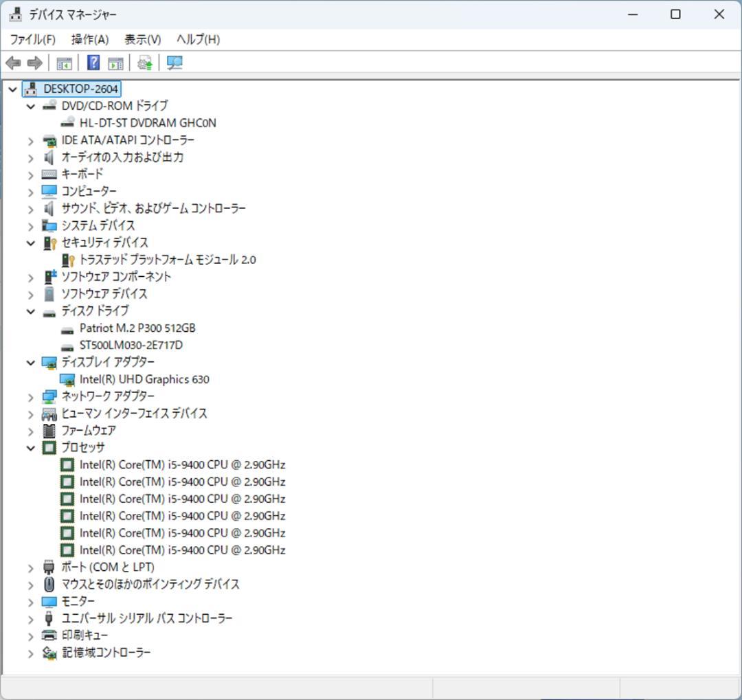Select the DESKTOP-2604 root node

[x=80, y=89]
